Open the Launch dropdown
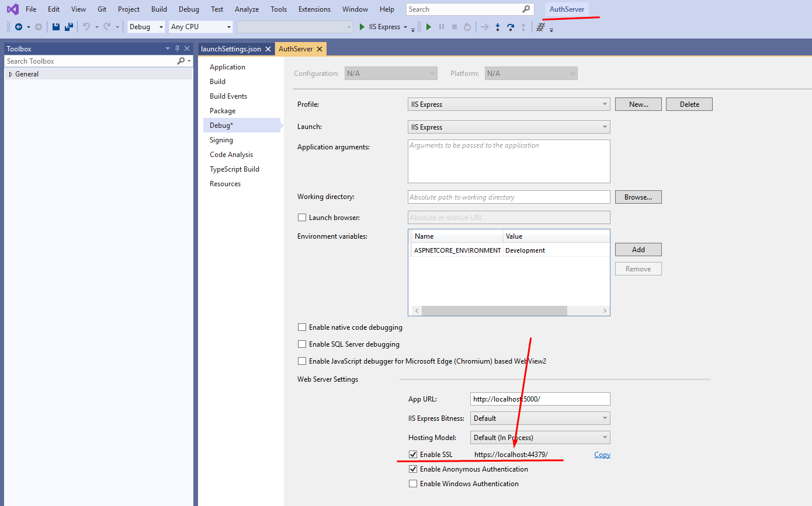Screen dimensions: 812x506 point(509,127)
